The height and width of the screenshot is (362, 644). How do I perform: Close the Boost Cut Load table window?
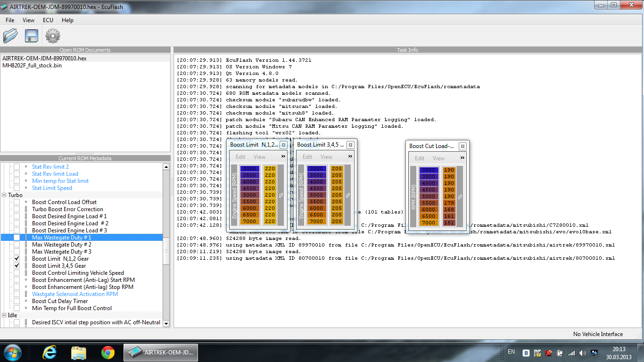[462, 146]
